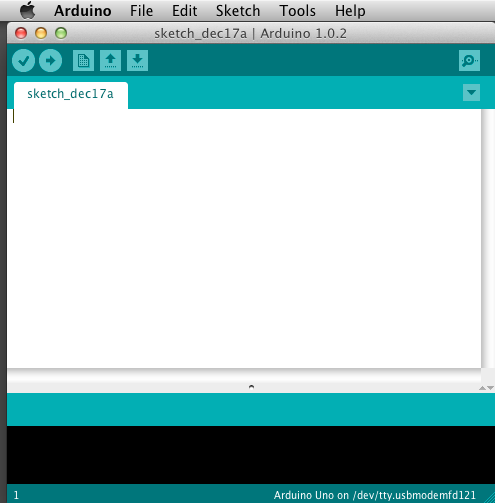Open a sketch with the Open icon

[110, 61]
